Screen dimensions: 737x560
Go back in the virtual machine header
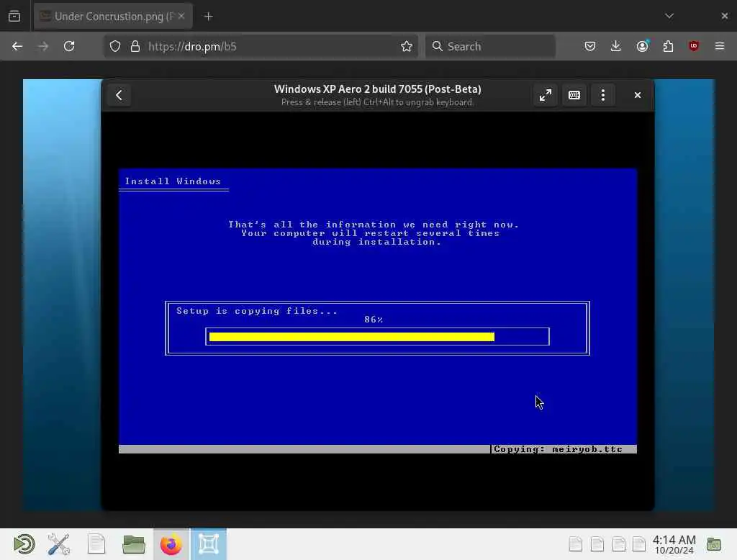pyautogui.click(x=119, y=95)
